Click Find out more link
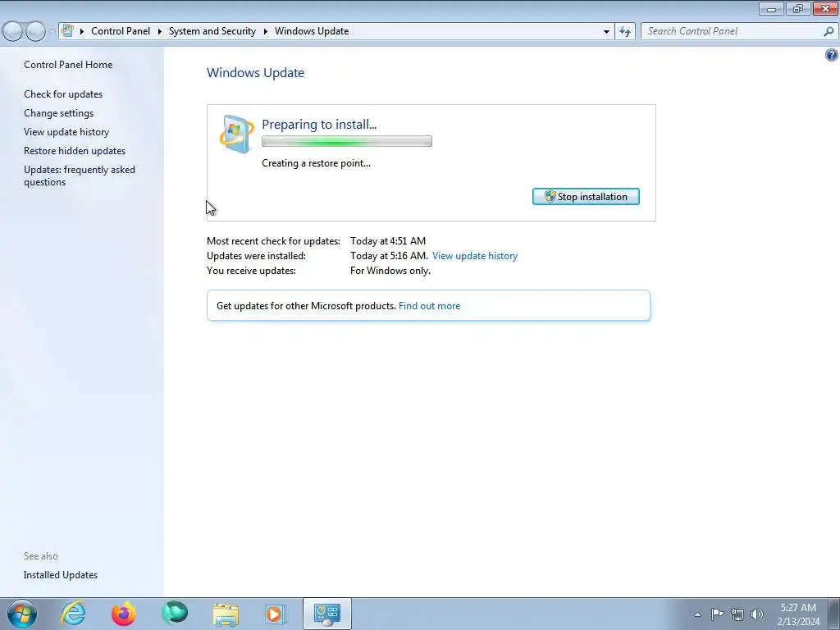 pyautogui.click(x=429, y=306)
